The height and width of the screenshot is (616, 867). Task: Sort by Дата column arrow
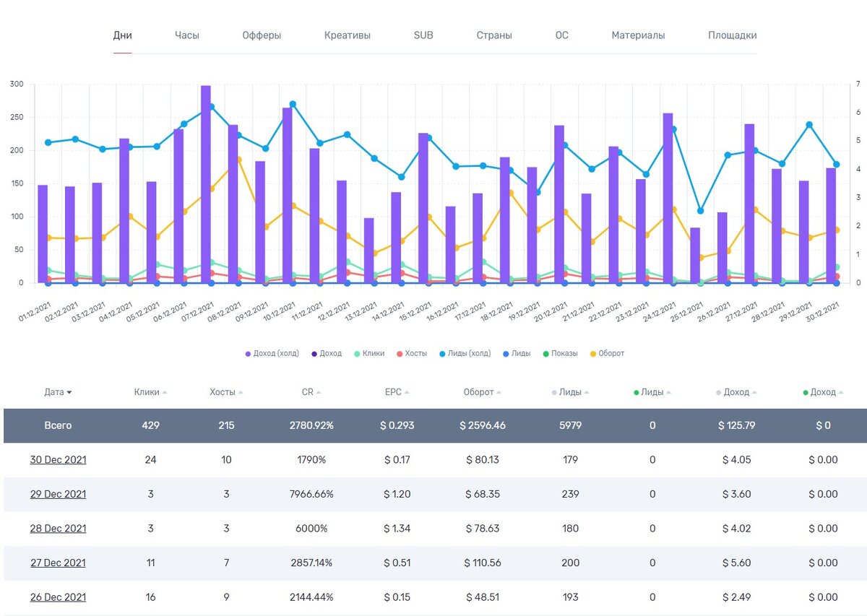[x=69, y=393]
